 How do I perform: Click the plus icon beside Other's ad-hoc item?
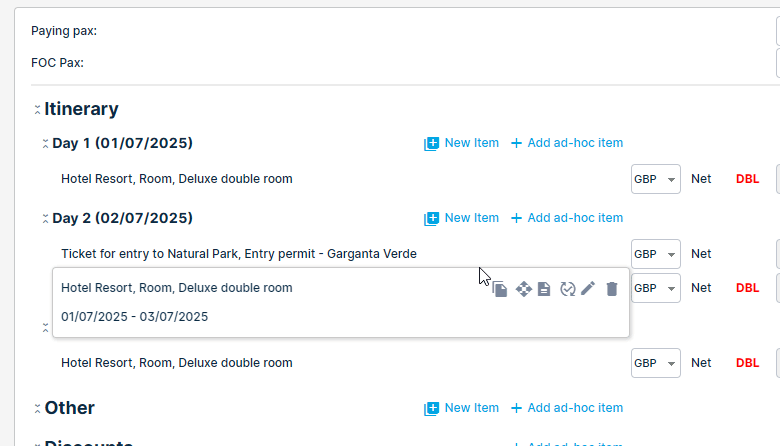(x=516, y=408)
